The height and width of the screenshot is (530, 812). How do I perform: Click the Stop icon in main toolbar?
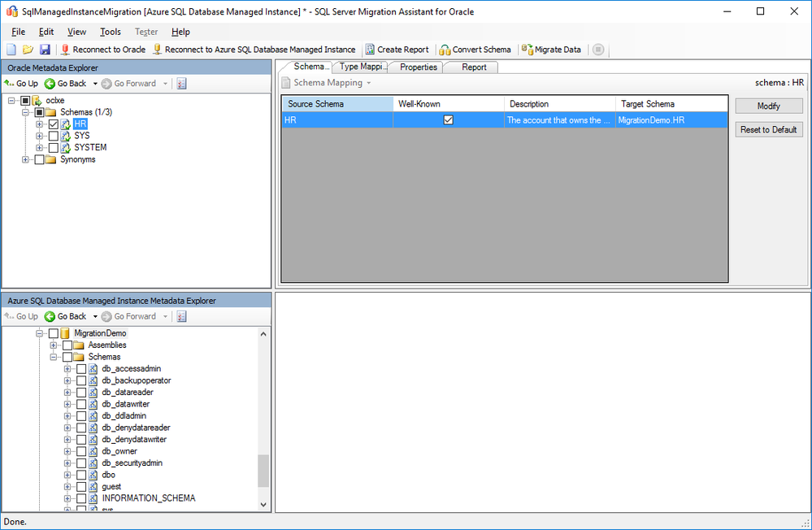[x=598, y=50]
